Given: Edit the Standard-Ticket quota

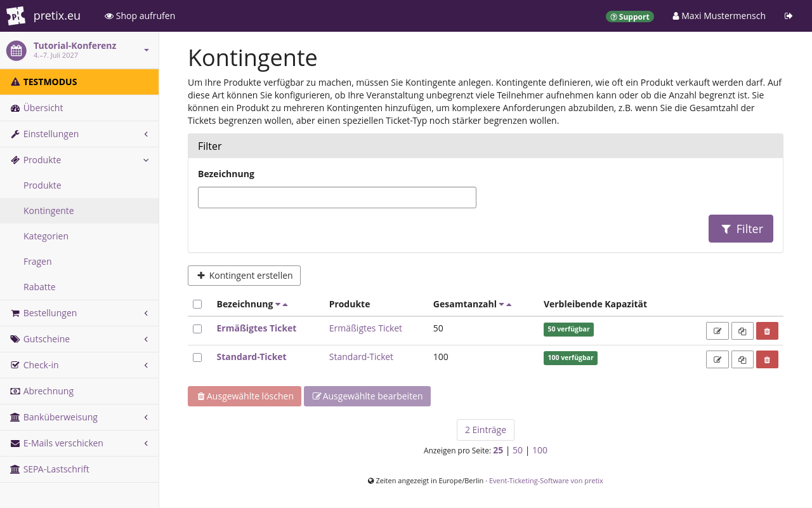Looking at the screenshot, I should pos(717,359).
